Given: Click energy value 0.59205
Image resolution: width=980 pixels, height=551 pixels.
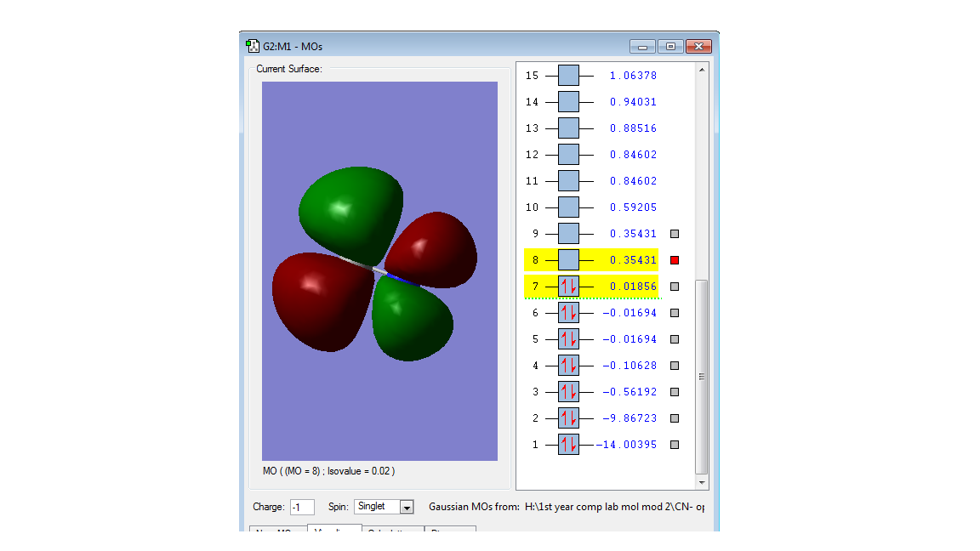Looking at the screenshot, I should 633,207.
